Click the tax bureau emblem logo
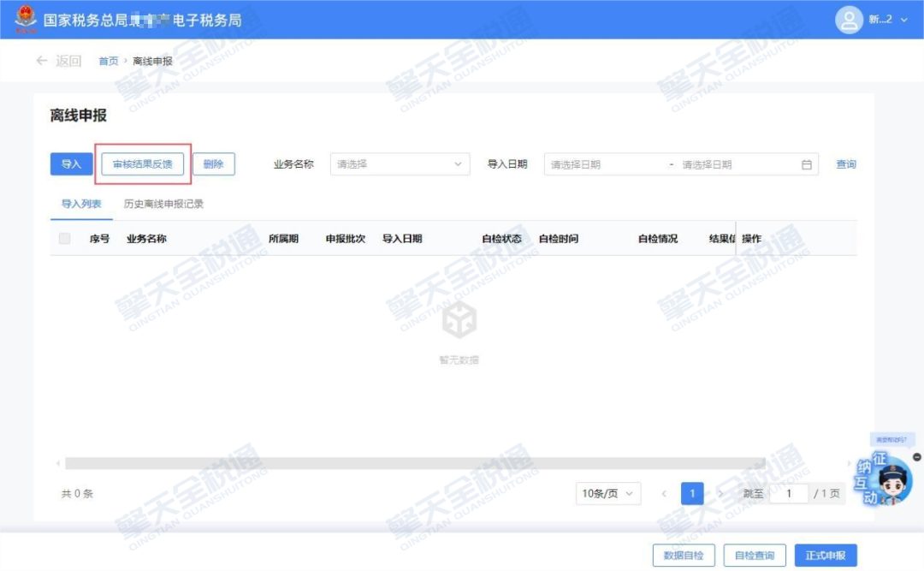 point(25,19)
